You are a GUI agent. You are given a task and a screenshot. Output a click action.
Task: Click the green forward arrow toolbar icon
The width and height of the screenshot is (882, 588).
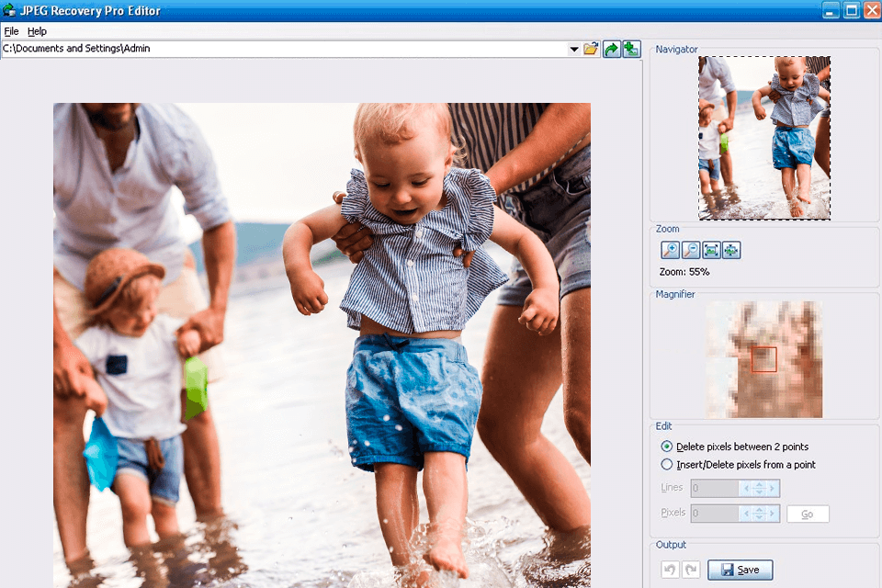611,49
